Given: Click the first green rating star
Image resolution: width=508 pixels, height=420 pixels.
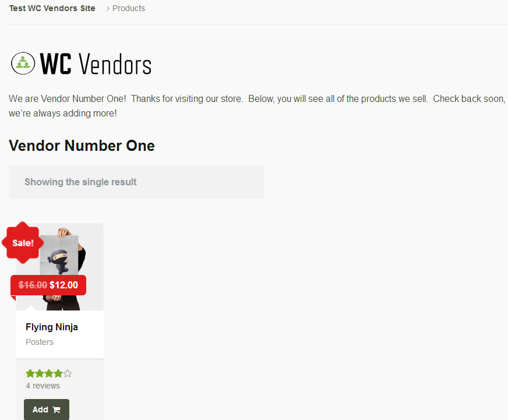Looking at the screenshot, I should click(30, 373).
